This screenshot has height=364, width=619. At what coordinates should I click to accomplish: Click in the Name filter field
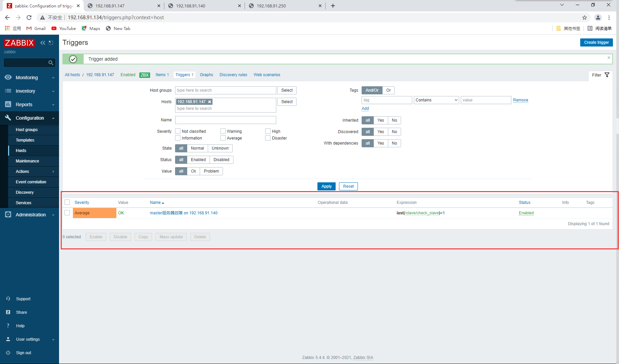[x=226, y=120]
